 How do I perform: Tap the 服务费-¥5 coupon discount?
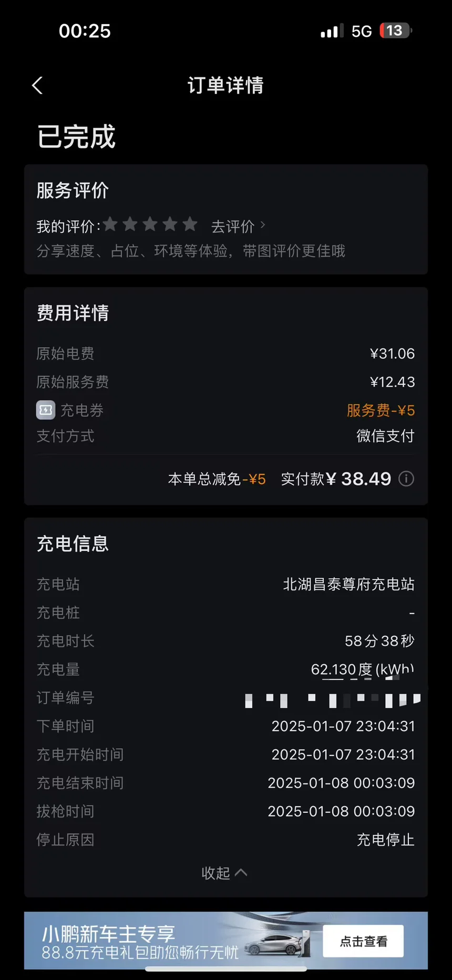click(381, 410)
